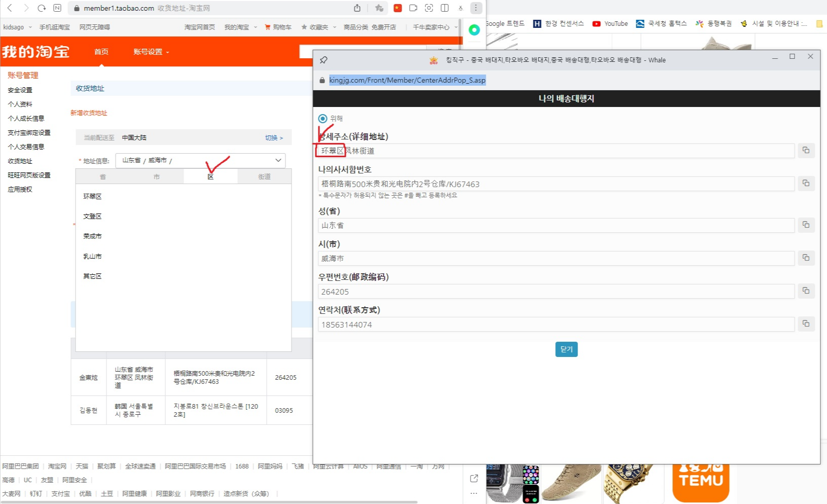Switch to the 省 tab

103,176
